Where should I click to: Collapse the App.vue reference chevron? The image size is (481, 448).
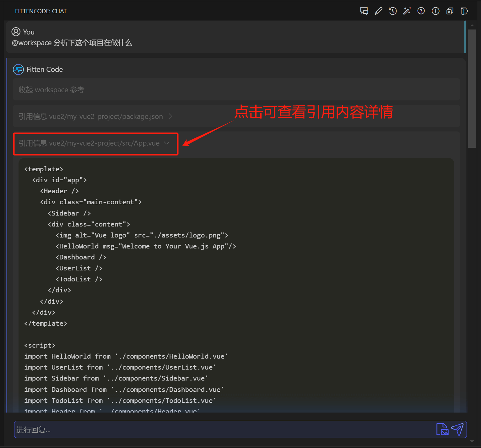167,143
